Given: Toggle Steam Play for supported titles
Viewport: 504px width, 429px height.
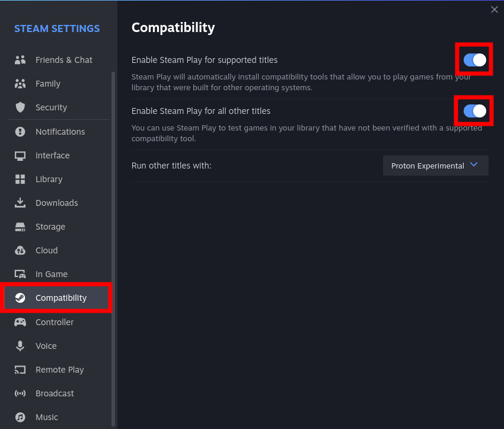Looking at the screenshot, I should tap(474, 59).
